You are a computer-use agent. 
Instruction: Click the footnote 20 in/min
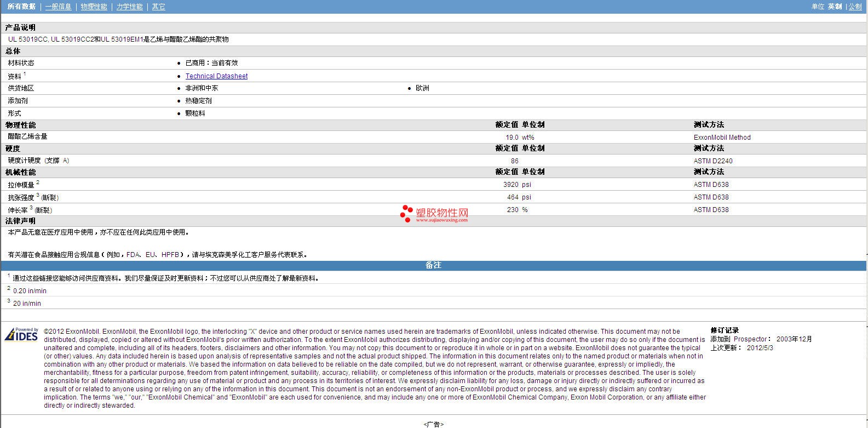coord(27,304)
